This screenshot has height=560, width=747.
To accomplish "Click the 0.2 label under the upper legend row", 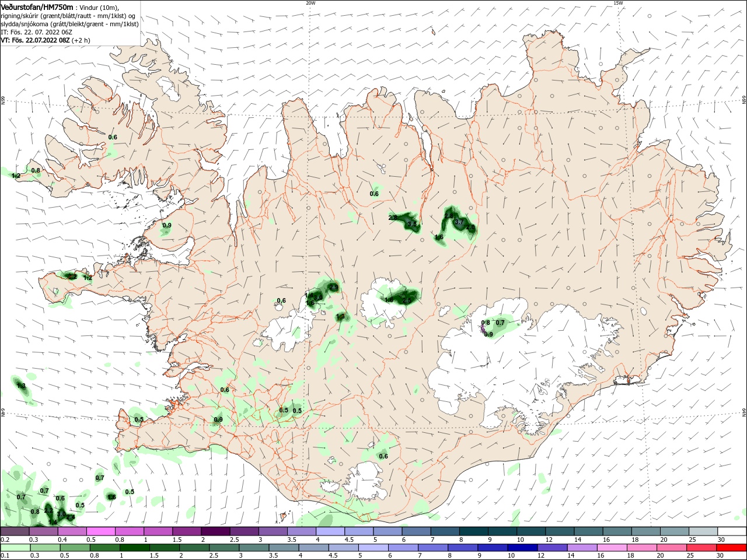I will 5,540.
